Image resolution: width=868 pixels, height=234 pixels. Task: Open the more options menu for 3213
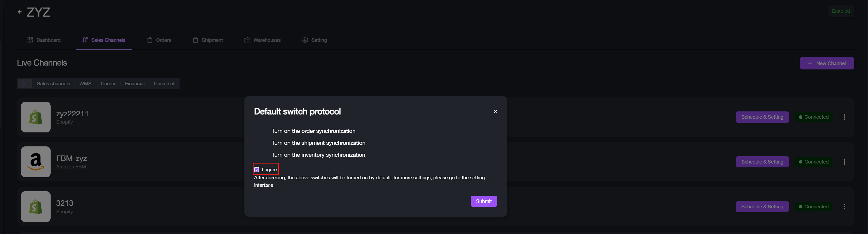844,207
